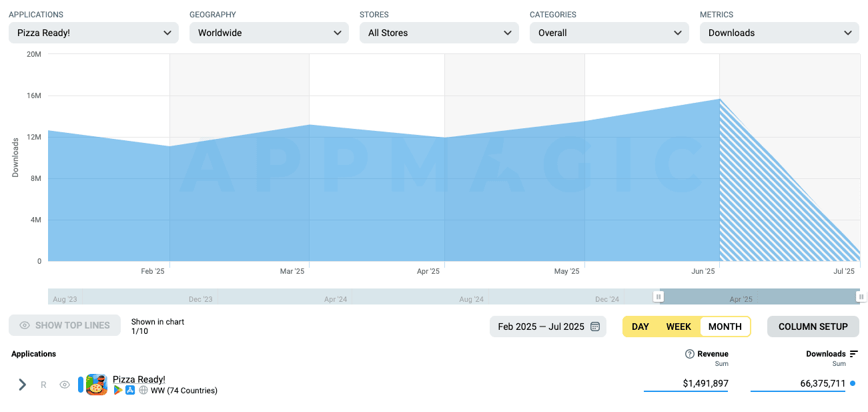Click the sort icon next to Downloads
The width and height of the screenshot is (868, 412).
pos(854,354)
